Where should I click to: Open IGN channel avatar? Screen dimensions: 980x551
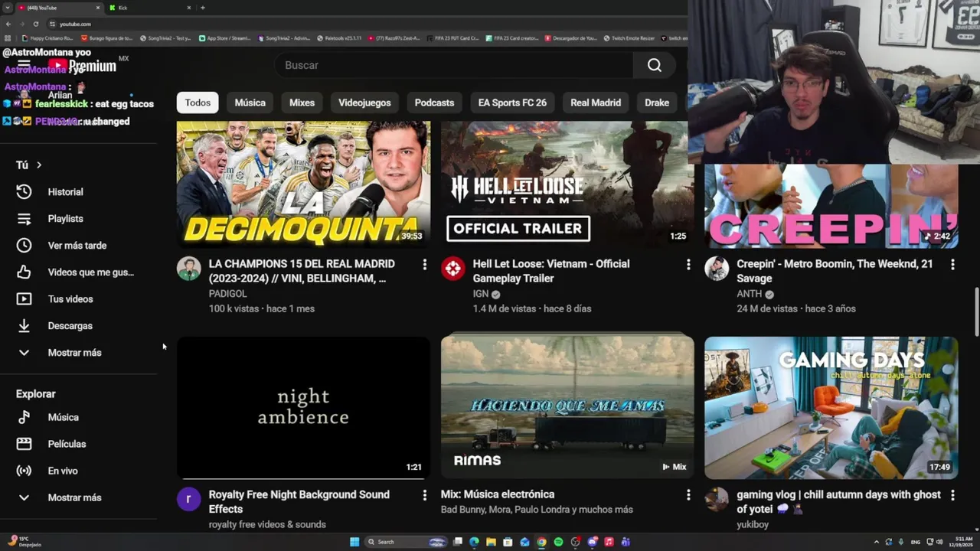pos(452,269)
